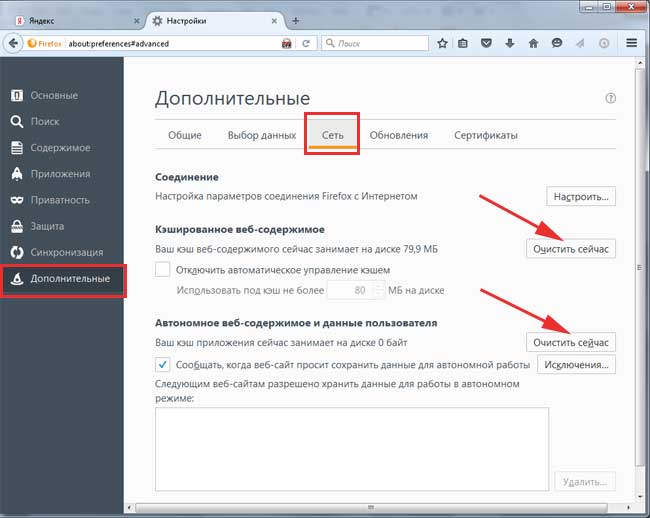Open the hamburger menu icon
Viewport: 650px width, 518px height.
click(x=631, y=44)
